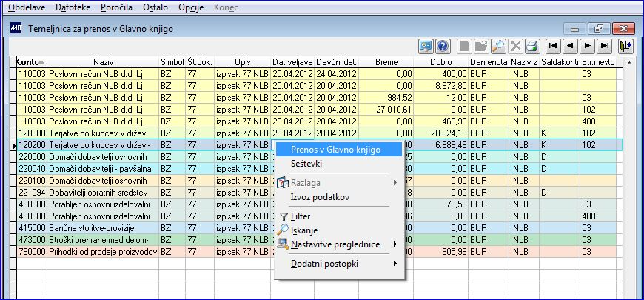644x300 pixels.
Task: Select the 220040 Domači dobavitelji - pavšalna row
Action: point(316,168)
